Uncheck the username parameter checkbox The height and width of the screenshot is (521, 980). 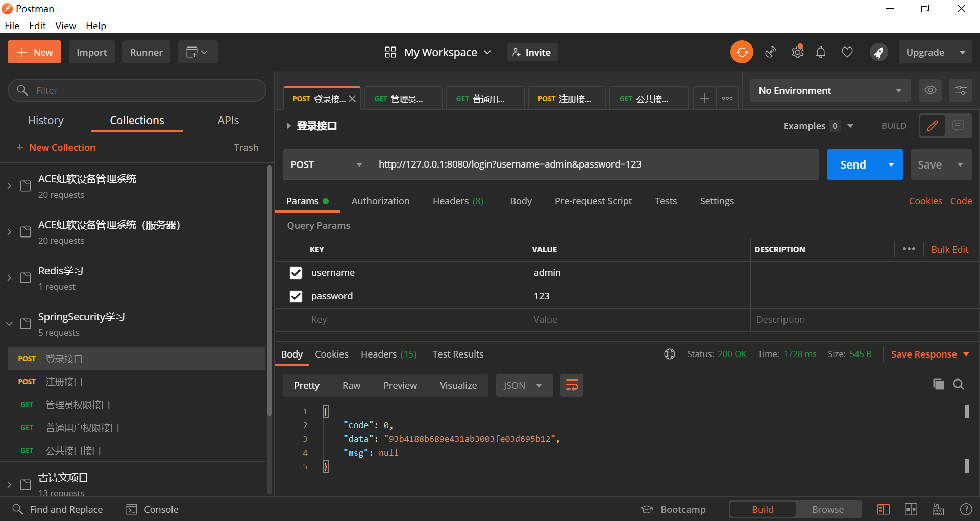coord(296,273)
